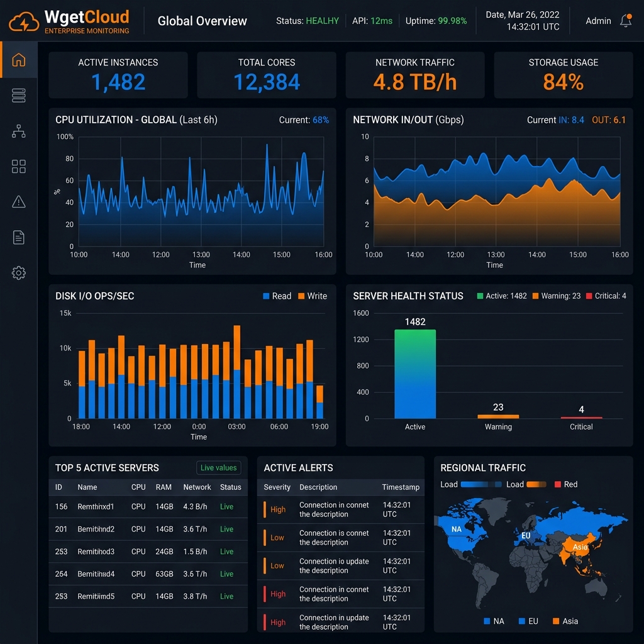Open the alerts warning triangle icon
The width and height of the screenshot is (644, 644).
tap(18, 202)
